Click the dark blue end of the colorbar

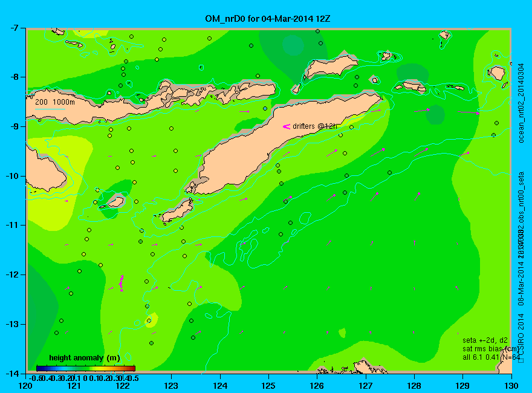pyautogui.click(x=40, y=368)
